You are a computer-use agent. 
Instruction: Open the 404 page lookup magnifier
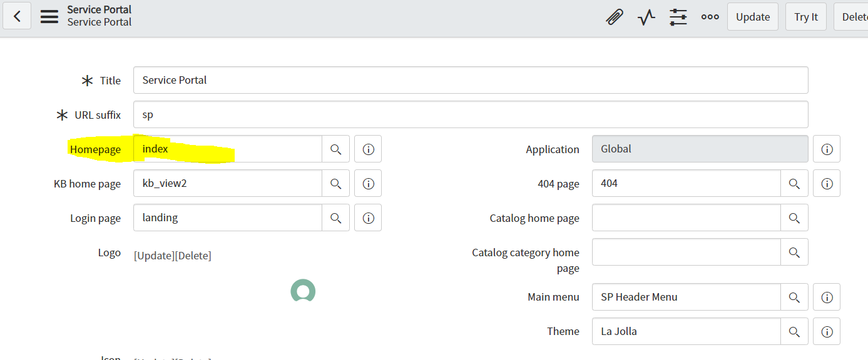pyautogui.click(x=794, y=183)
